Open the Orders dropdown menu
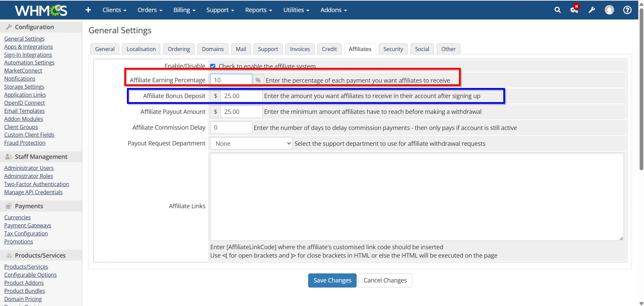Screen dimensions: 644x306 pos(150,10)
